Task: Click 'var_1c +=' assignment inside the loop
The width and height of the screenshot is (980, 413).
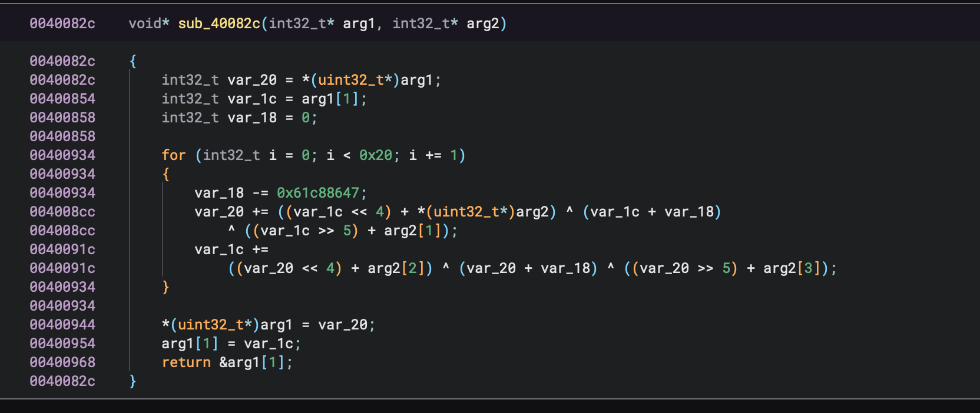Action: (231, 249)
